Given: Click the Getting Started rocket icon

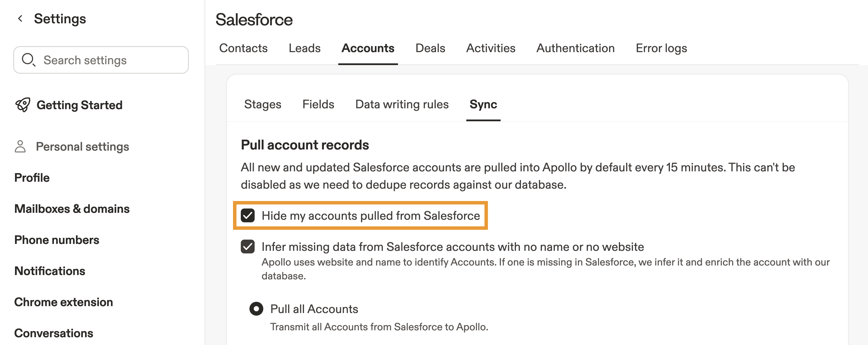Looking at the screenshot, I should click(x=22, y=105).
